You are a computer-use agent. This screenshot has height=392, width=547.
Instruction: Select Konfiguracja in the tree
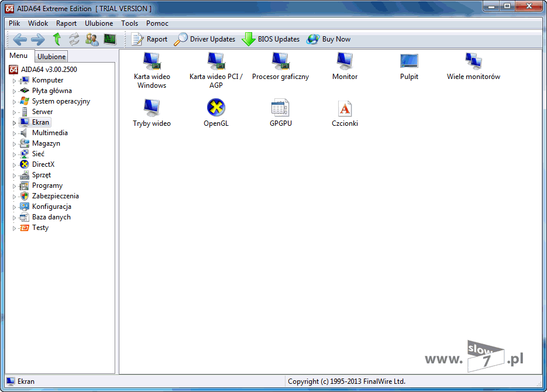pos(51,207)
